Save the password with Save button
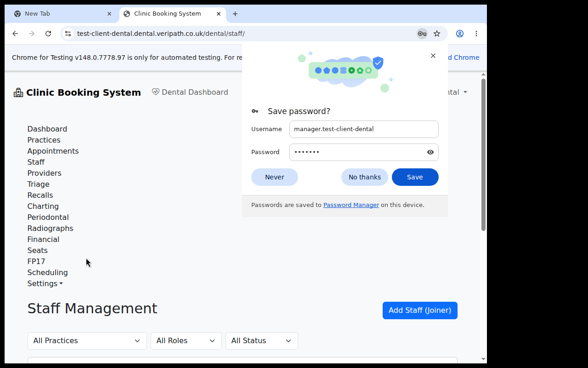The width and height of the screenshot is (588, 368). (415, 177)
